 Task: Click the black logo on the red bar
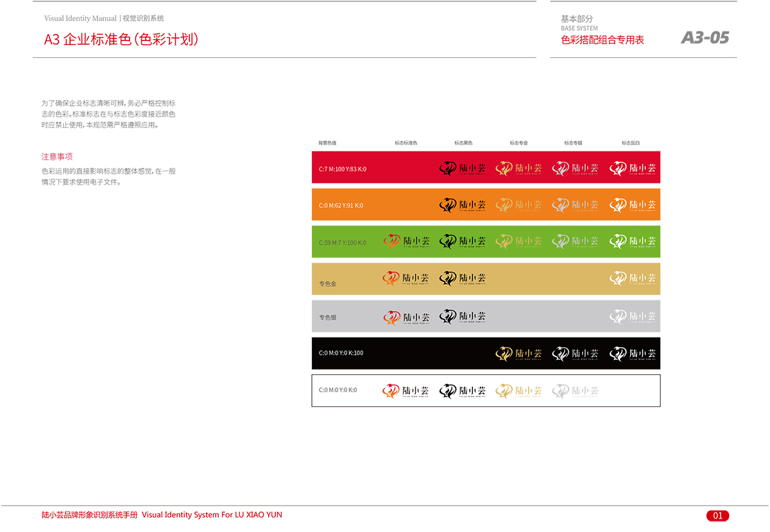[462, 168]
